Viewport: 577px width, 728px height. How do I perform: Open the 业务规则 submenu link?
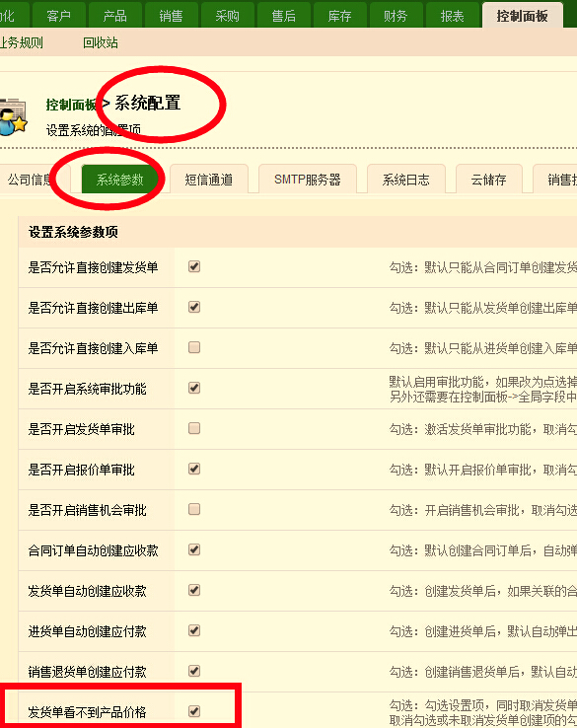(x=22, y=42)
